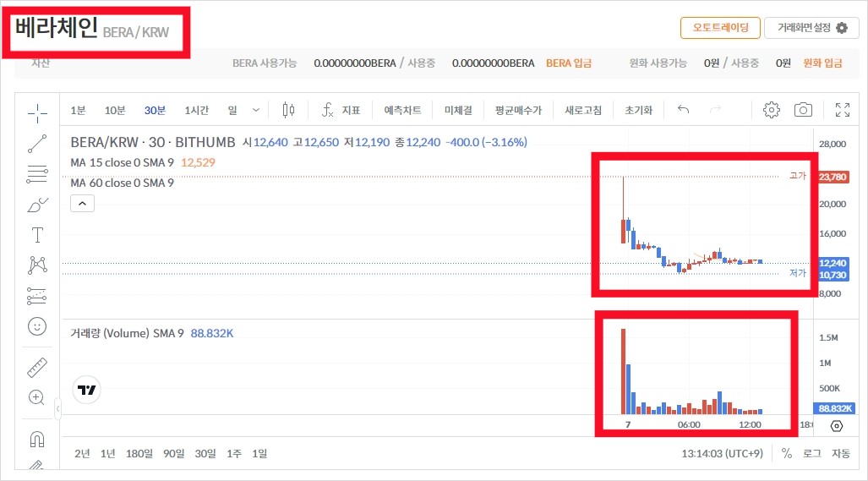
Task: Toggle the magnet snap mode
Action: coord(37,439)
